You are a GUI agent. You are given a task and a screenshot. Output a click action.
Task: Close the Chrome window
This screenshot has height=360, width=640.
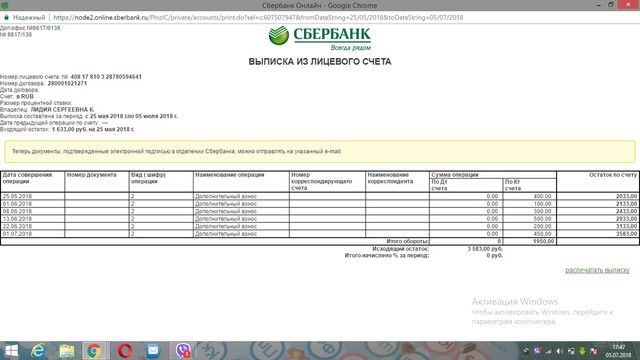pyautogui.click(x=629, y=5)
